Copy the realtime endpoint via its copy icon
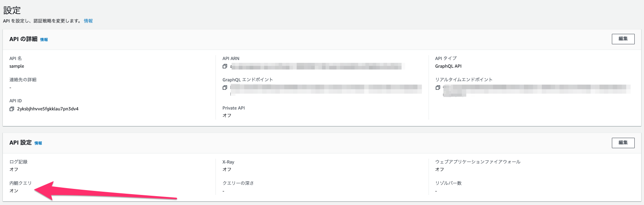 click(x=438, y=88)
